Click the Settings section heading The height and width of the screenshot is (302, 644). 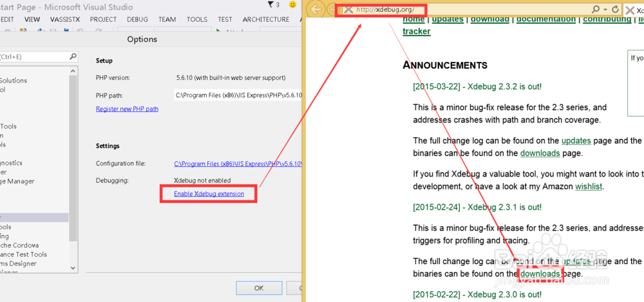click(108, 146)
